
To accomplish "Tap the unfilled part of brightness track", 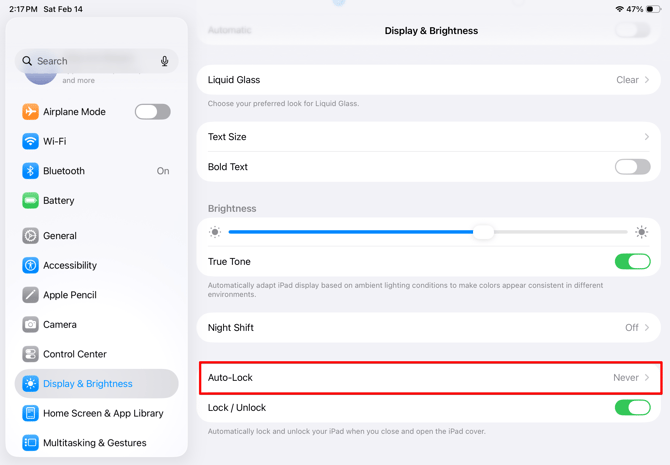I will 561,232.
